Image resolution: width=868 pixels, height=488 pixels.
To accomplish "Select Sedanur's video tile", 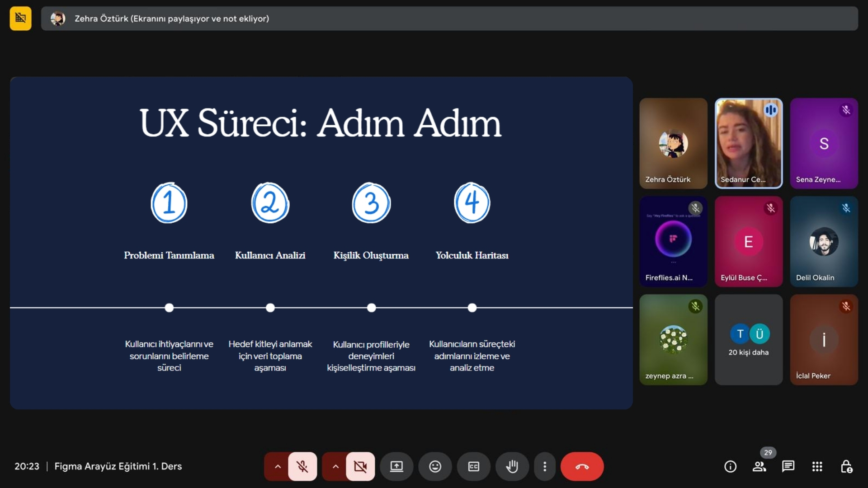I will click(748, 143).
